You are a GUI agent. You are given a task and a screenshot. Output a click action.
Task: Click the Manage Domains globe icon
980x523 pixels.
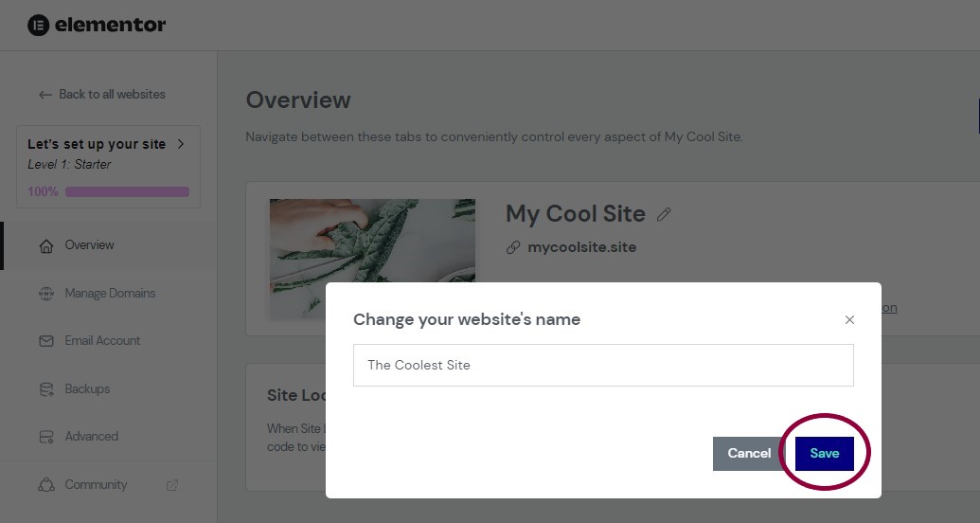(x=46, y=294)
